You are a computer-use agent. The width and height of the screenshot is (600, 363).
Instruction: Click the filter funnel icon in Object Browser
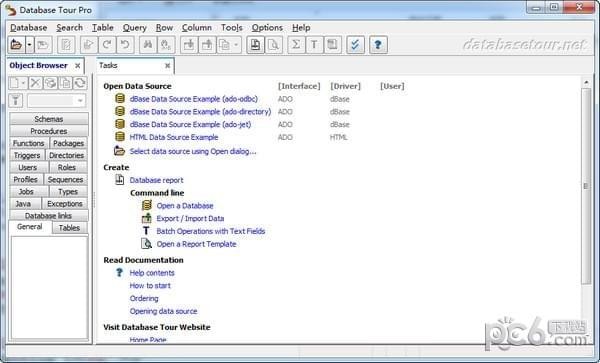tap(16, 101)
